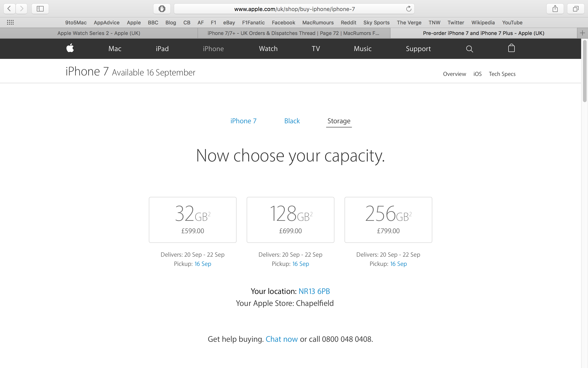The image size is (588, 368).
Task: Open the Twitter bookmark
Action: (x=456, y=22)
